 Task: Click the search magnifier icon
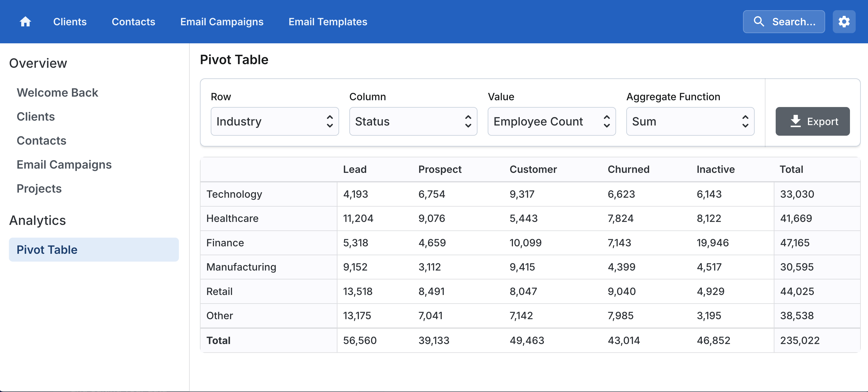758,22
